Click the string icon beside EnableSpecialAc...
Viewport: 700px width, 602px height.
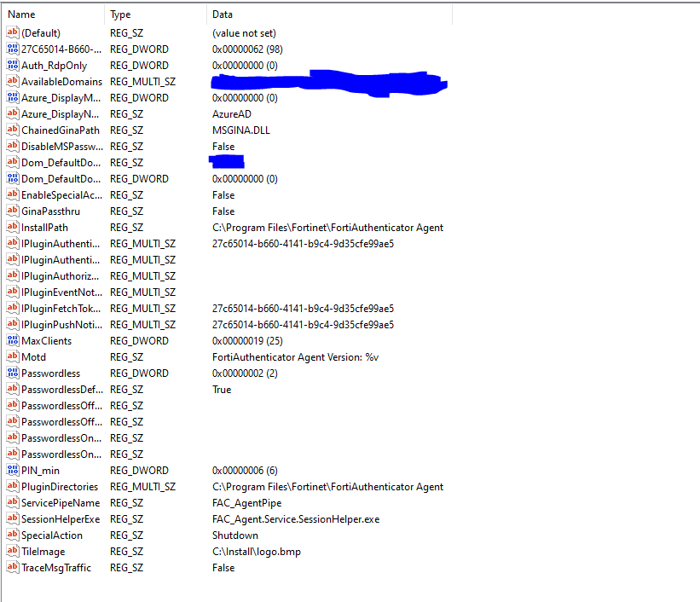(13, 194)
